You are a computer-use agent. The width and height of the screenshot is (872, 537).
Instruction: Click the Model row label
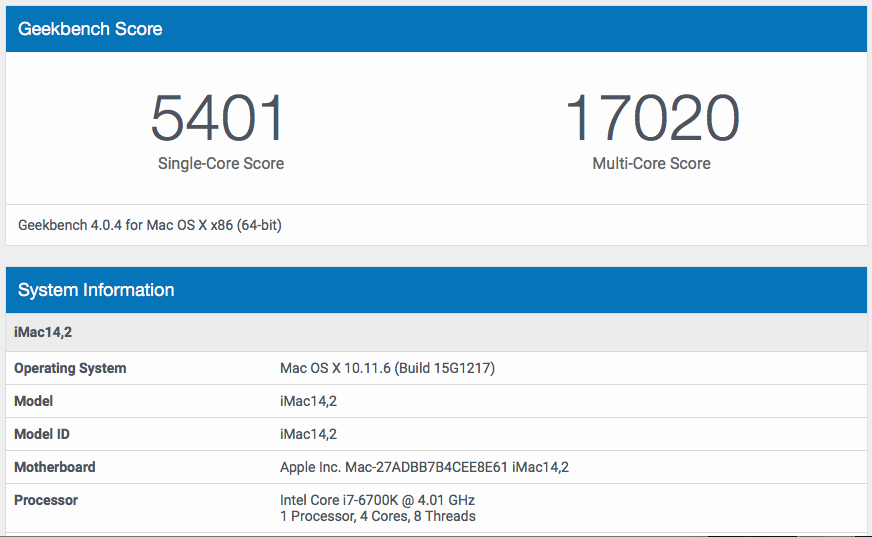click(33, 401)
